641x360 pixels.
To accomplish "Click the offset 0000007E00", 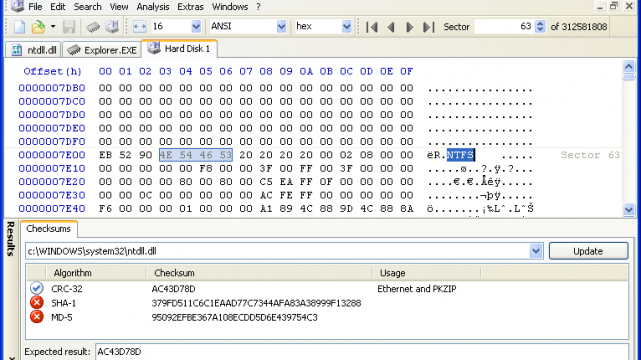I will click(x=52, y=155).
